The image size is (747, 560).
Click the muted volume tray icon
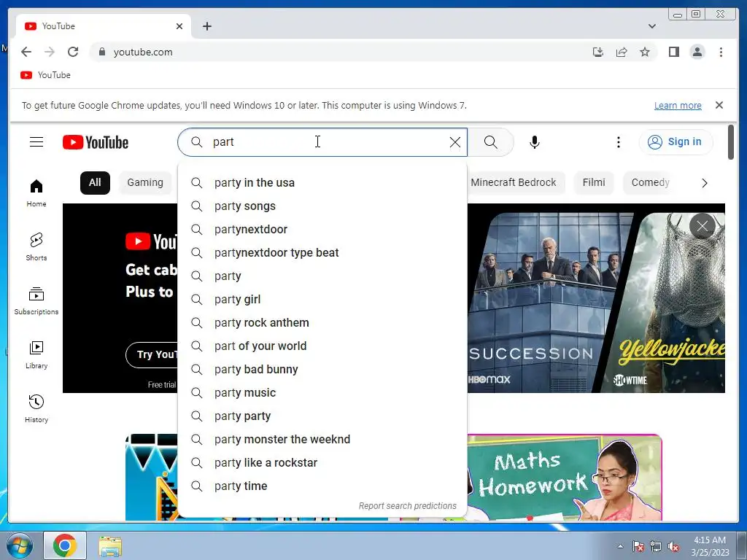point(673,546)
